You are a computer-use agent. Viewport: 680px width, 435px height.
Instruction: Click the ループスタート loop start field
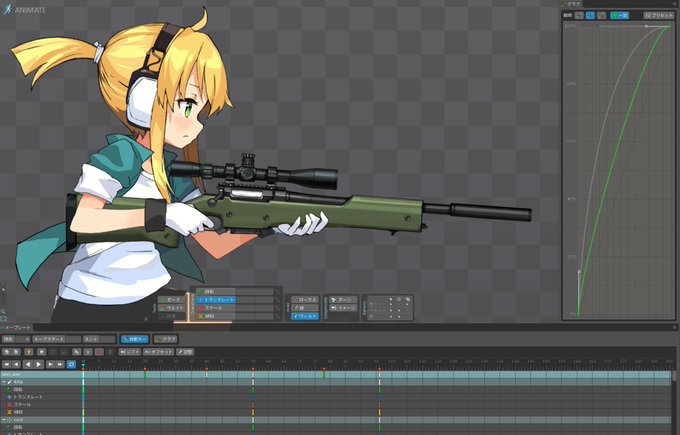57,339
